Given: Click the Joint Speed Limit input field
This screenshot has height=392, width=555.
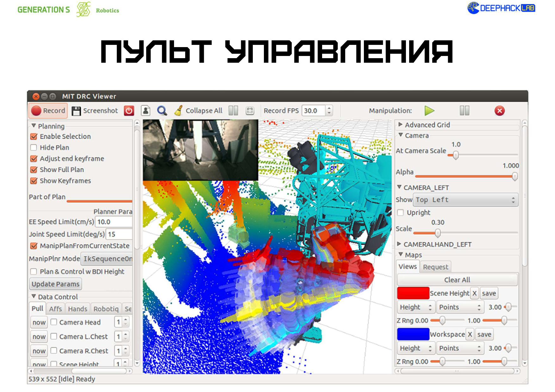Looking at the screenshot, I should 119,234.
